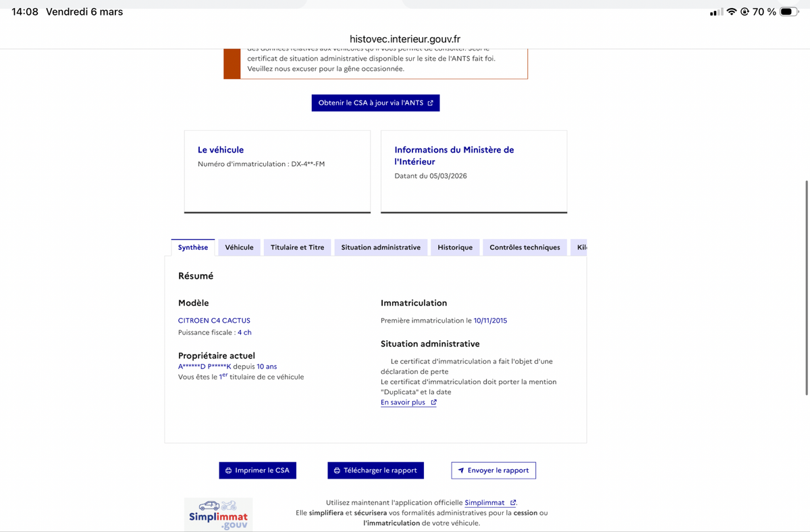Click the Télécharger le rapport button
This screenshot has width=810, height=532.
pyautogui.click(x=375, y=471)
